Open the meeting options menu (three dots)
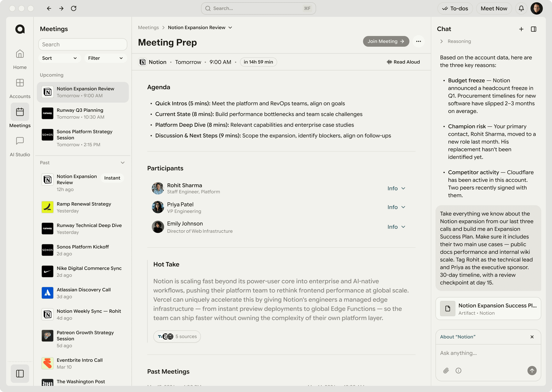This screenshot has height=392, width=552. tap(419, 41)
